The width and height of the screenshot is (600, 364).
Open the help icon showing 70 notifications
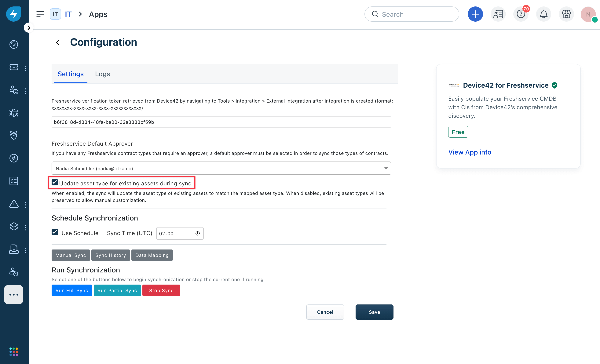pos(521,14)
